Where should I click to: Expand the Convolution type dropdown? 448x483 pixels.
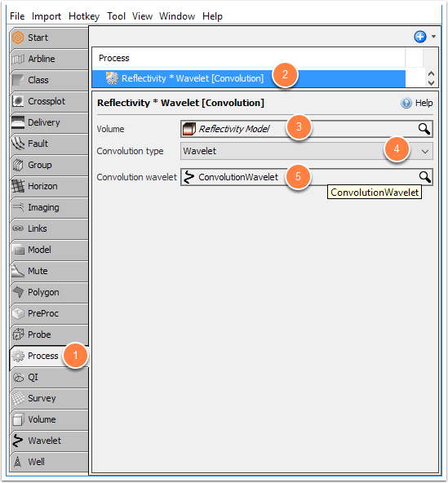tap(425, 151)
